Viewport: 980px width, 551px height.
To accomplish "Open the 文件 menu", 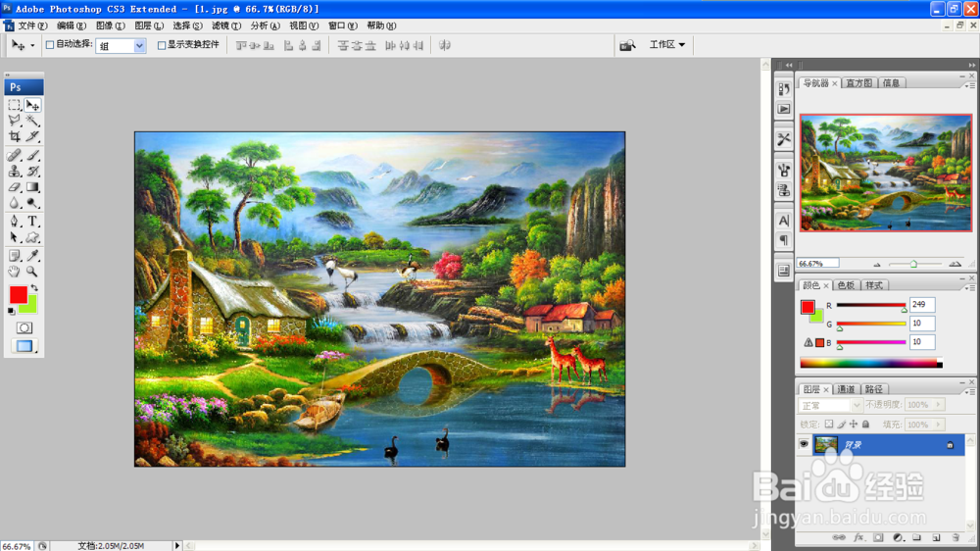I will pyautogui.click(x=32, y=25).
